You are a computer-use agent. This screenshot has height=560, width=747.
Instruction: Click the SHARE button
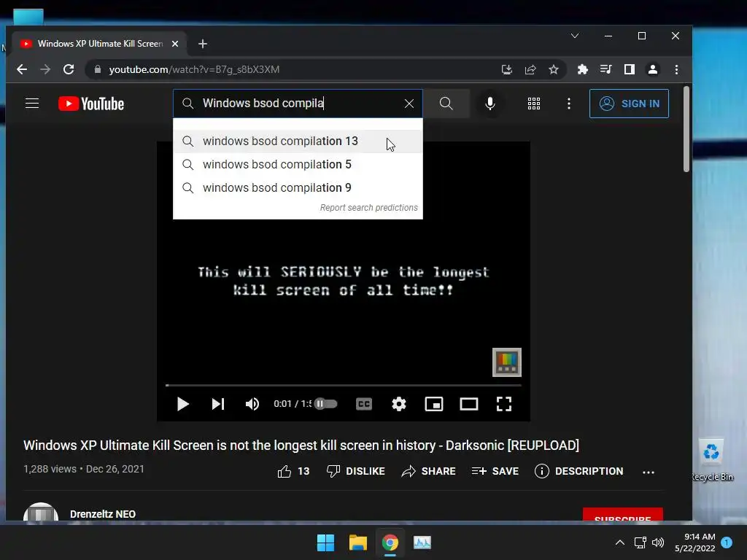click(x=429, y=472)
